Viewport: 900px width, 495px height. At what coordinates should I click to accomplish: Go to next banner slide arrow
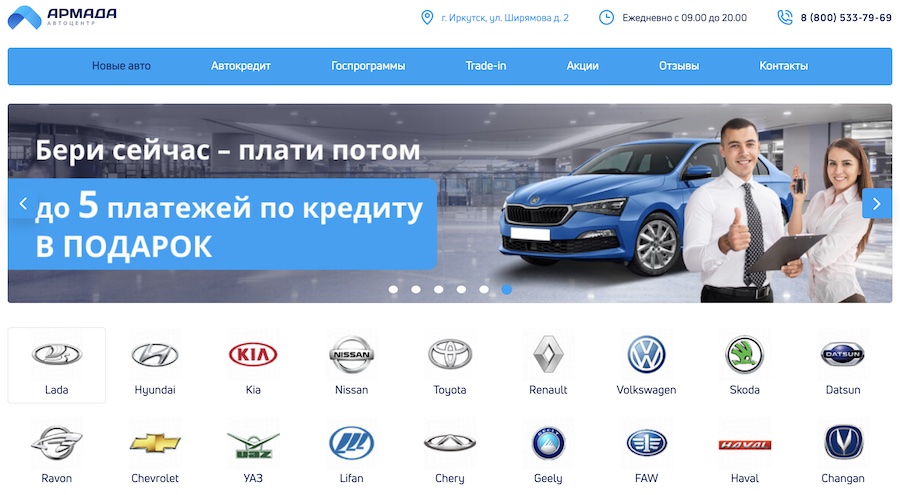pos(876,203)
